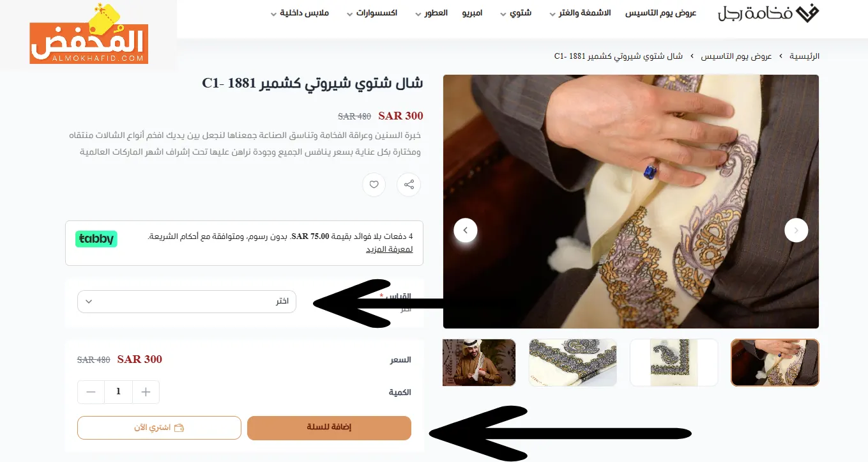The width and height of the screenshot is (868, 462).
Task: Expand the 'ملابس داخلية' menu
Action: click(x=300, y=13)
